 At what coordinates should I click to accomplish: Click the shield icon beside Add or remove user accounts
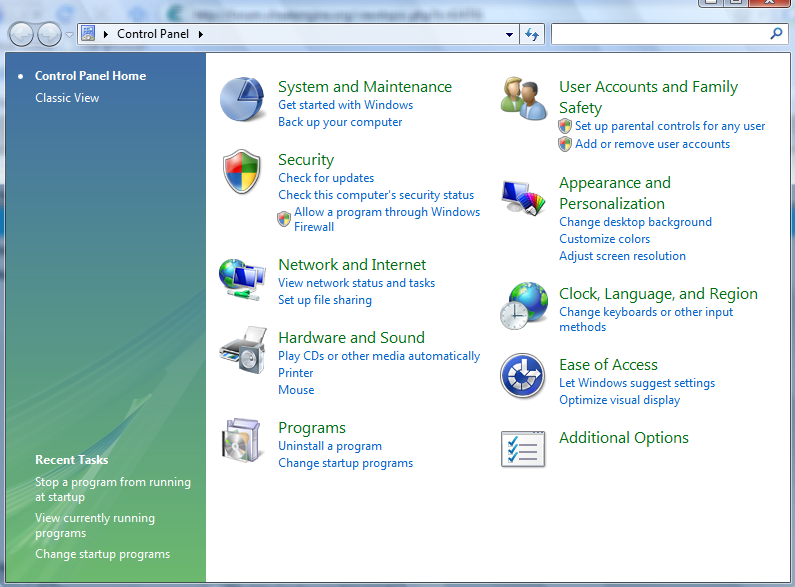click(565, 144)
